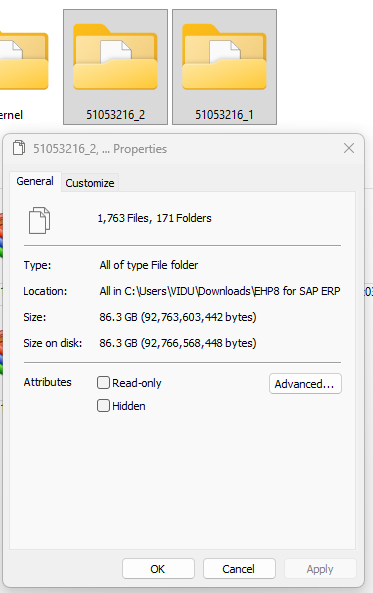The width and height of the screenshot is (373, 593).
Task: Click the Size value 92,763,603,442 bytes
Action: pos(178,317)
